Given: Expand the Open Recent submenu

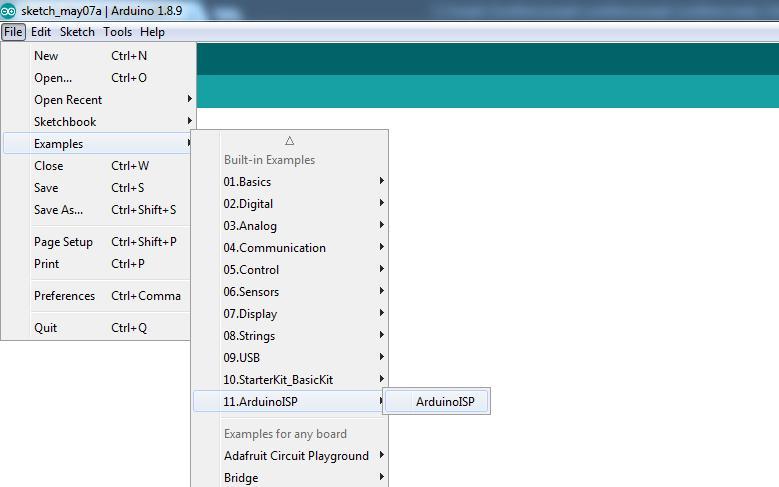Looking at the screenshot, I should (x=97, y=99).
